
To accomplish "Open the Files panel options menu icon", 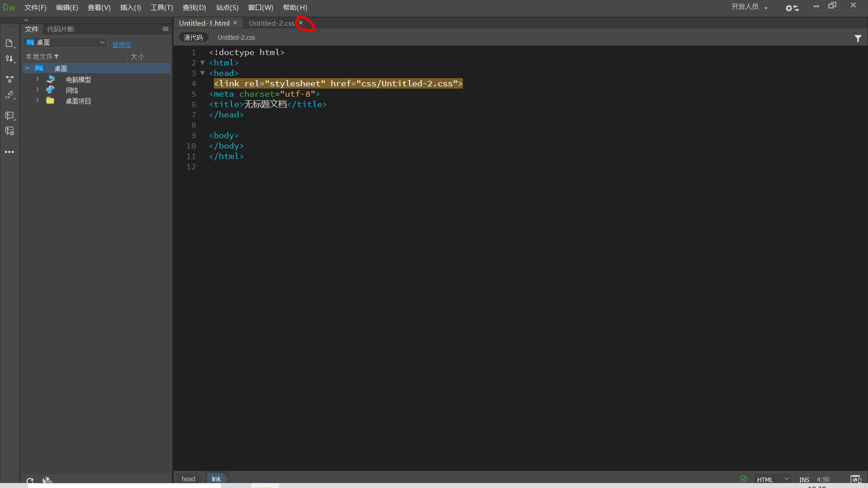I will [x=165, y=29].
